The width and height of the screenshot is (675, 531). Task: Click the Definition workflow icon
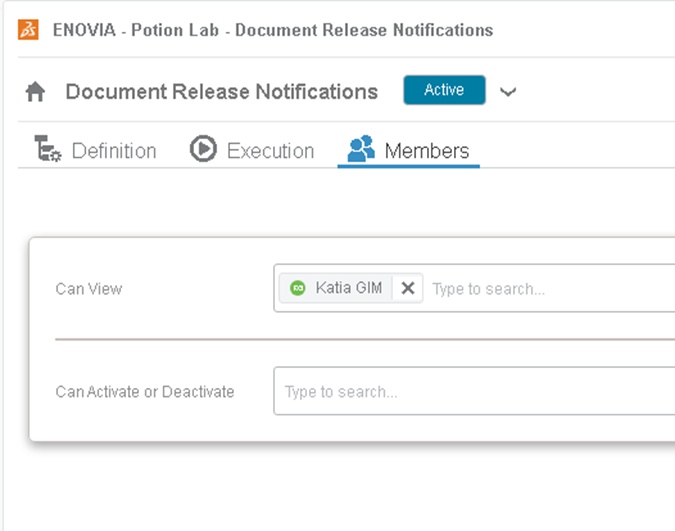pos(48,149)
